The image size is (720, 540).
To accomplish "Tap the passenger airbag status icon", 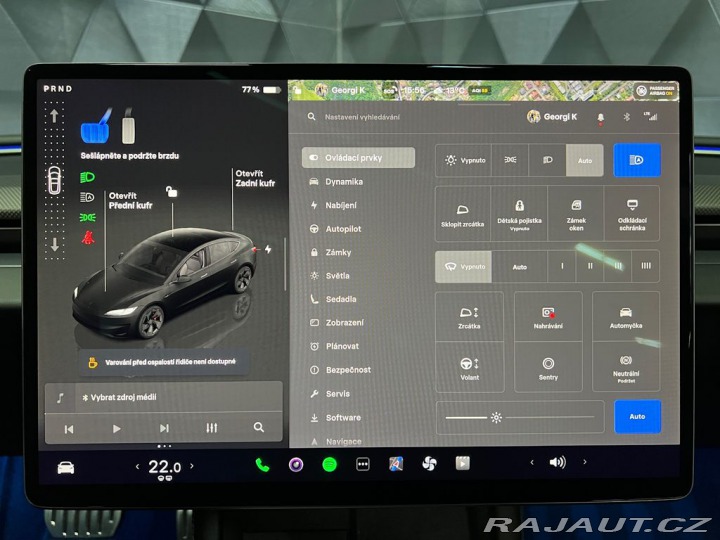I will [x=656, y=90].
